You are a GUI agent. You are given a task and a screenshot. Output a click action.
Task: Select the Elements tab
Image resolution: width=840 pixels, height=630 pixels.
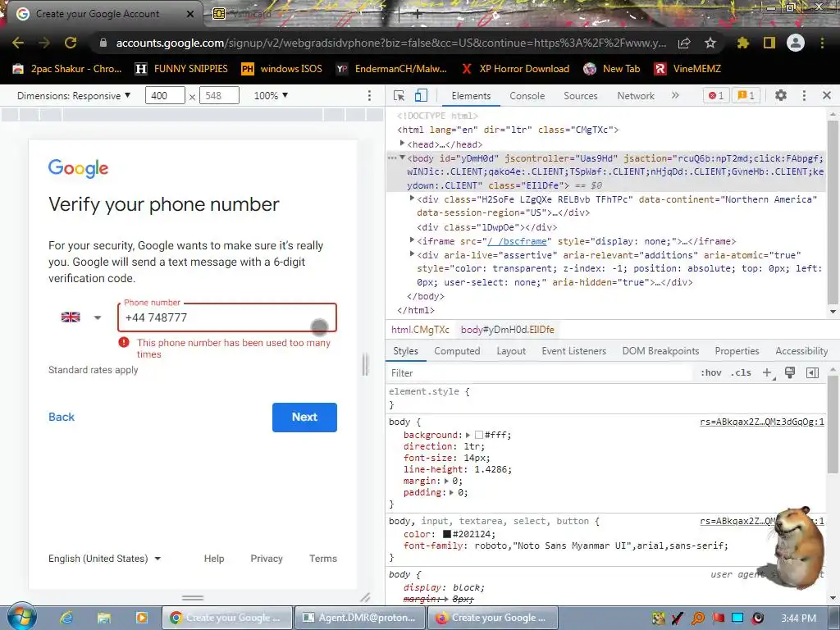click(x=471, y=95)
